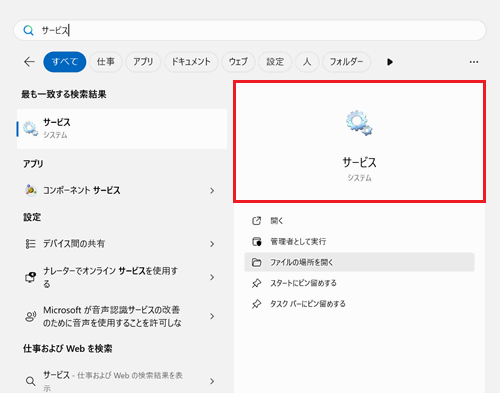The image size is (500, 393).
Task: Switch to the フォルダー filter tab
Action: [346, 62]
